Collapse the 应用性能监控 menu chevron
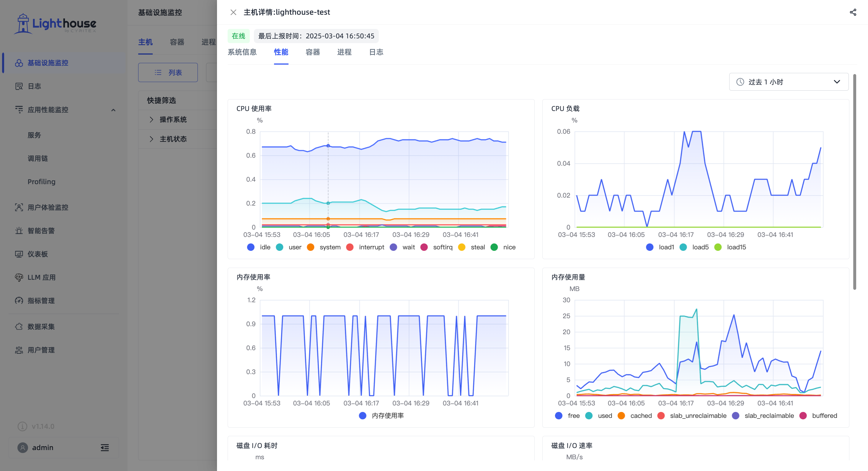 pos(113,110)
